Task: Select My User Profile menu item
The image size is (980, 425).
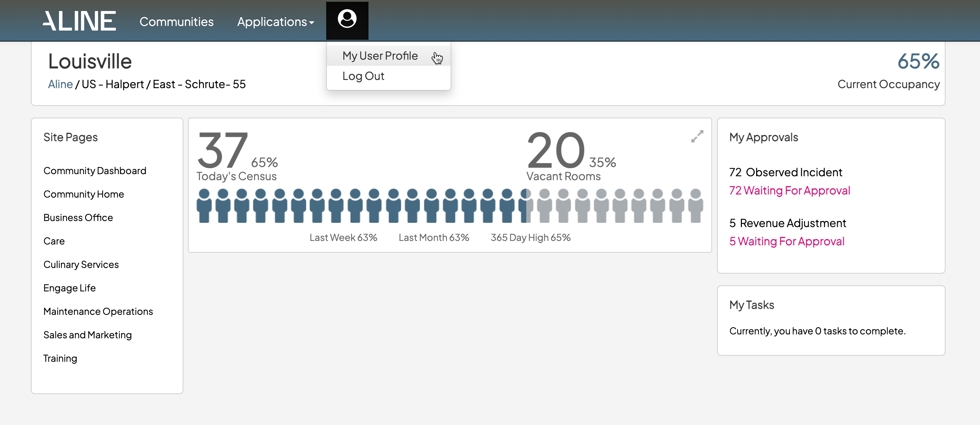Action: tap(380, 56)
